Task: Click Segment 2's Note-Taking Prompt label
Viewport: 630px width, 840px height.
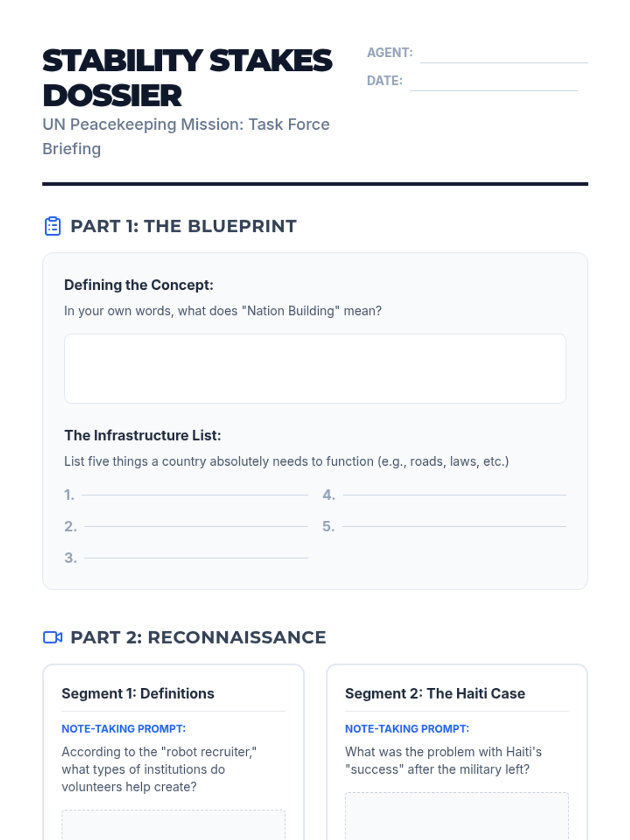Action: click(x=407, y=729)
